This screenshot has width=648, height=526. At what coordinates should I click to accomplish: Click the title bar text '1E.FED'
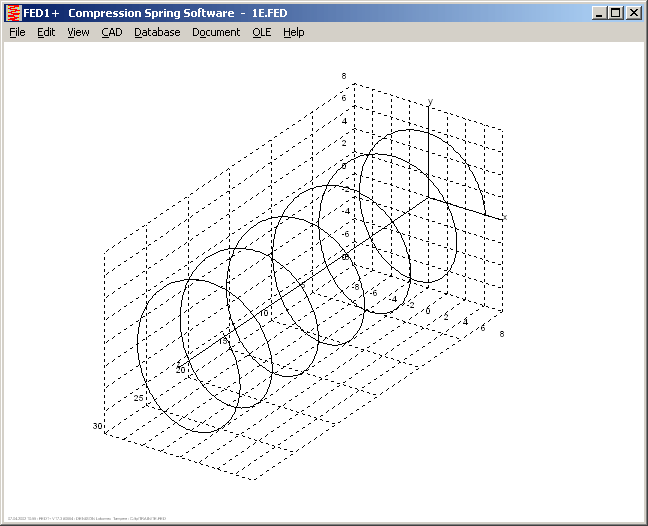271,13
